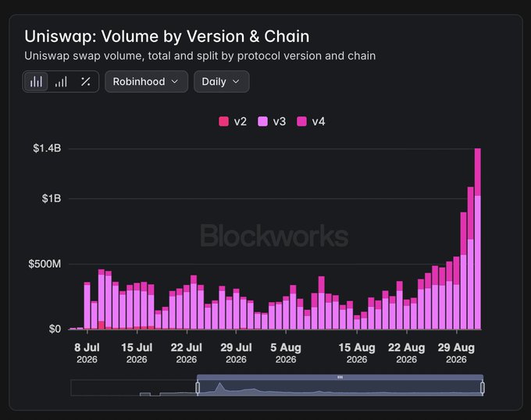Click the 8 Jul 2026 axis label
The image size is (531, 420).
point(87,354)
